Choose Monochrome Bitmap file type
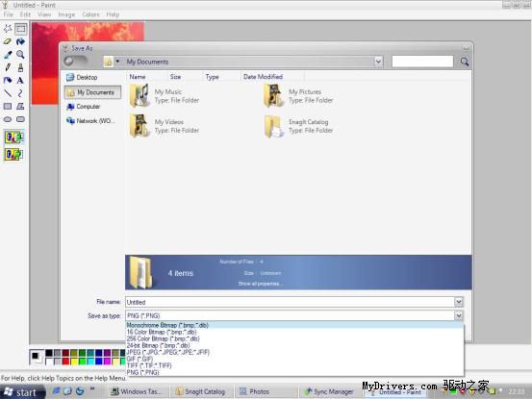532x399 pixels. point(294,325)
